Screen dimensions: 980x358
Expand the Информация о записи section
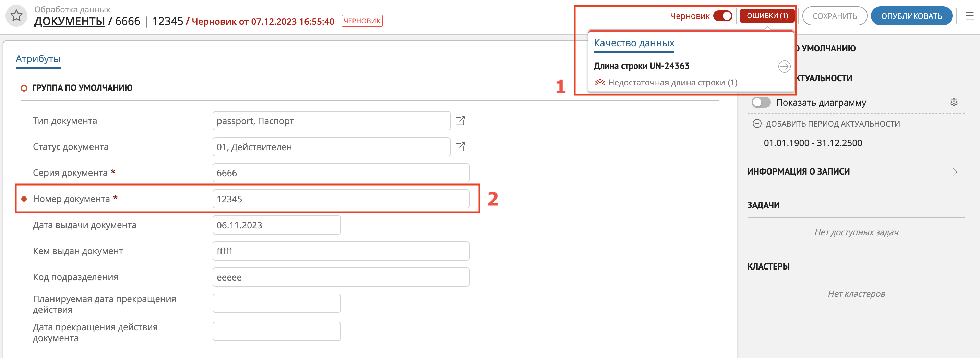click(955, 172)
